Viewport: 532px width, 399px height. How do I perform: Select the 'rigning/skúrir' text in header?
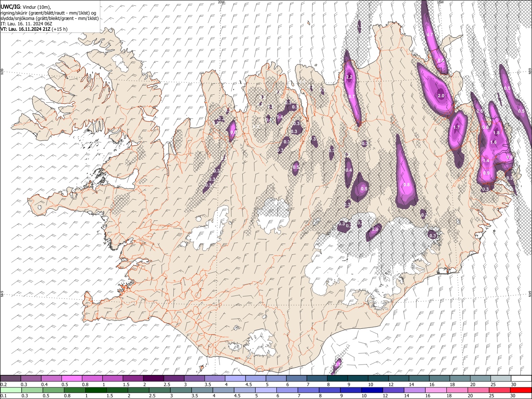[x=14, y=13]
